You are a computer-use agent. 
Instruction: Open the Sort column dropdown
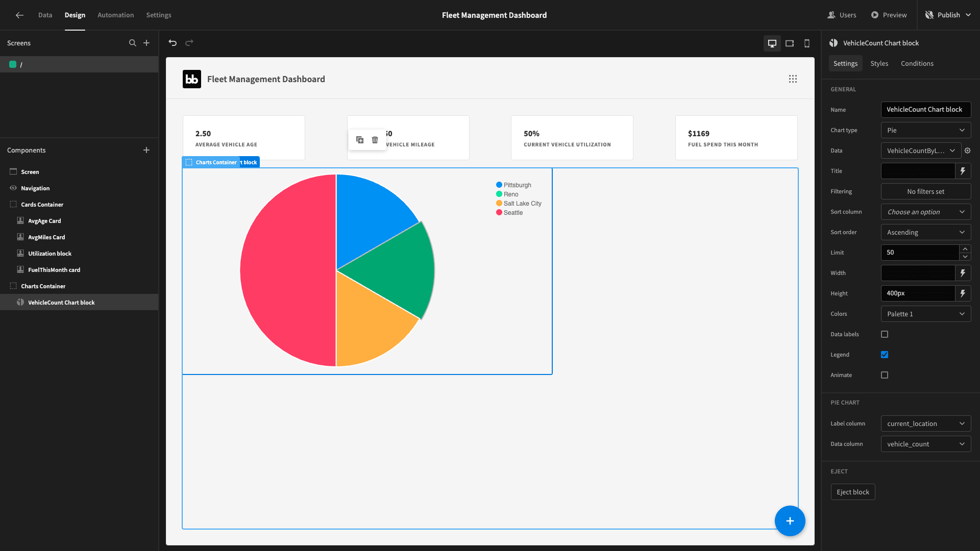click(x=926, y=212)
